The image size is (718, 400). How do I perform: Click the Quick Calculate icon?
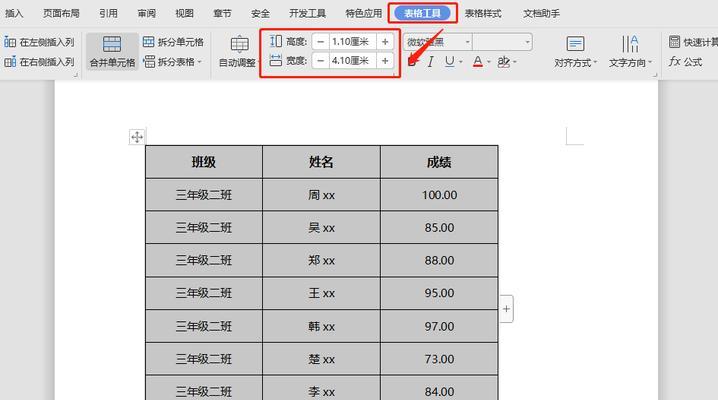674,42
